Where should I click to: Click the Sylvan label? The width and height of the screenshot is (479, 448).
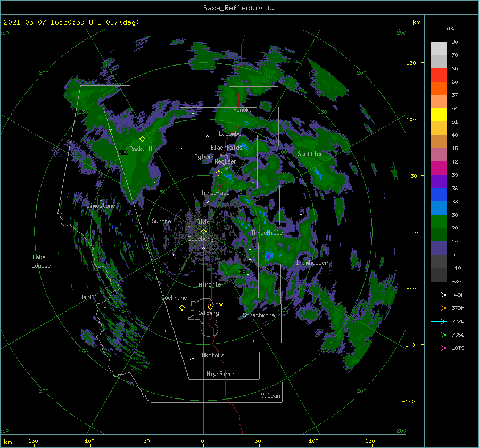204,157
